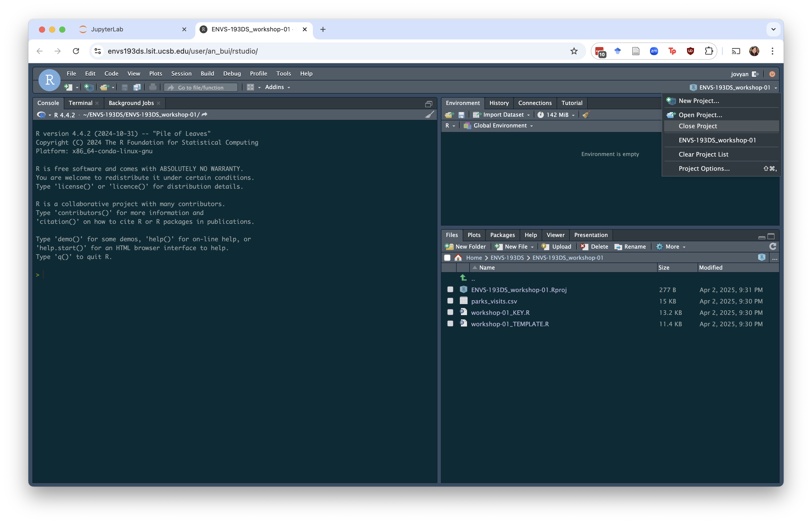Choose Close Project from menu
This screenshot has width=812, height=524.
click(x=698, y=126)
